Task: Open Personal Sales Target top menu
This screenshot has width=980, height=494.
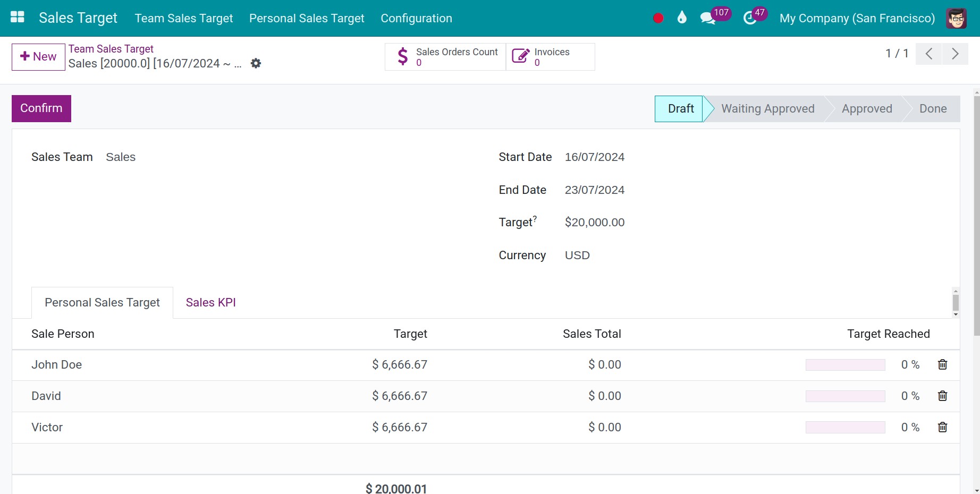Action: (307, 18)
